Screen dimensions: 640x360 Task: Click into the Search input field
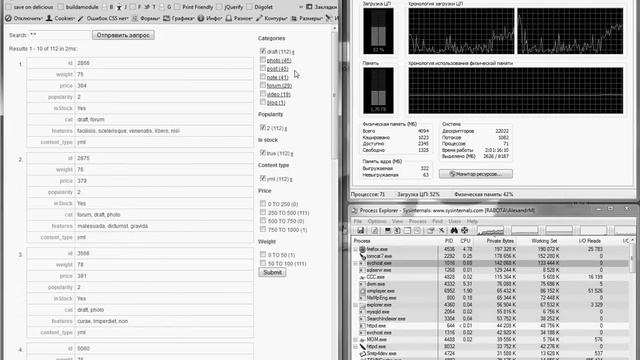59,35
